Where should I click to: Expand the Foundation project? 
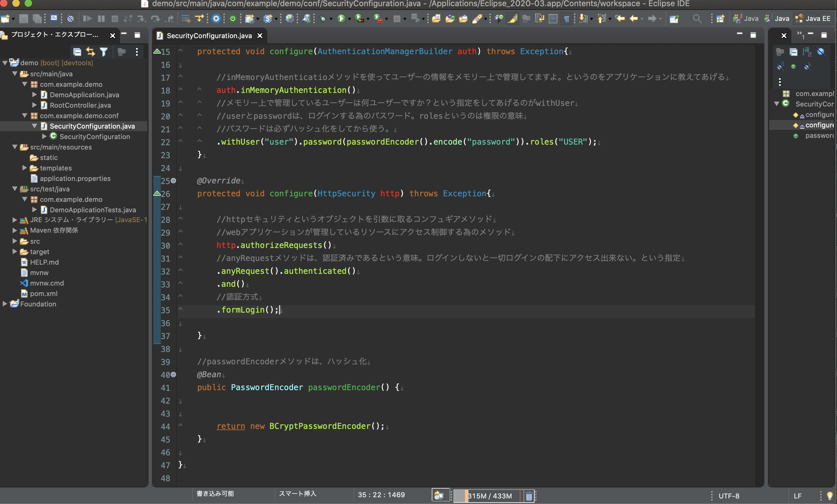click(x=5, y=304)
